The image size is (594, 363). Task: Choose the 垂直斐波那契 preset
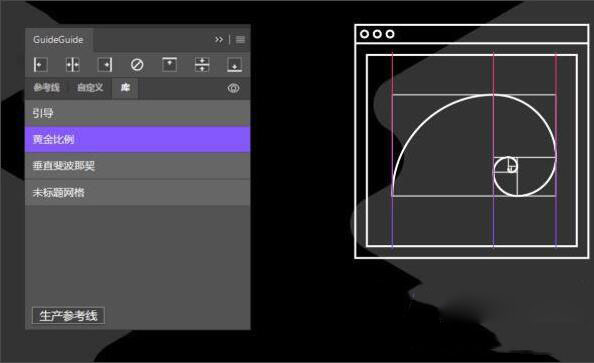[138, 166]
